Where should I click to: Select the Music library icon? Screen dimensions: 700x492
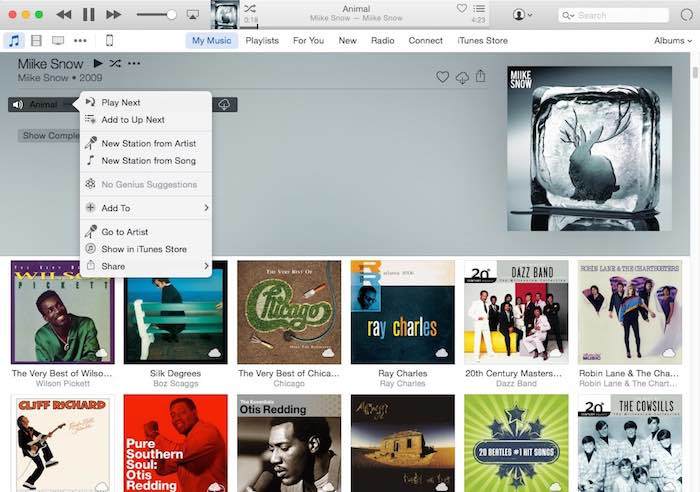14,41
